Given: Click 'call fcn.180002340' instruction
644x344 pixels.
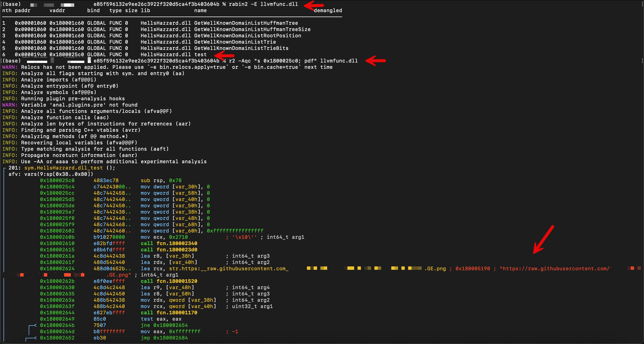Looking at the screenshot, I should (x=169, y=243).
